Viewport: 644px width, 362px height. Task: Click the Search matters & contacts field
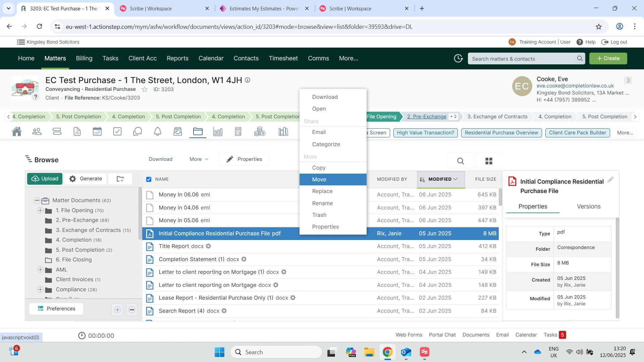[523, 59]
